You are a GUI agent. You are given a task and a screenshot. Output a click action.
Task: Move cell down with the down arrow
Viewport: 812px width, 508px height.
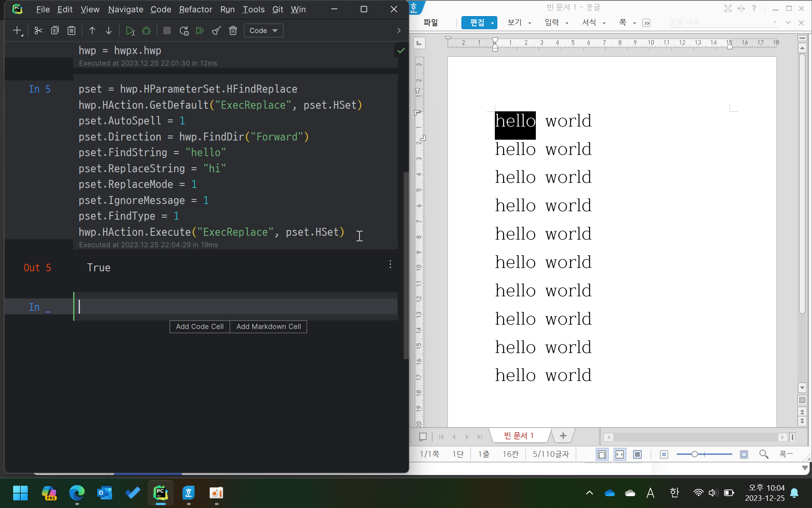[x=109, y=30]
